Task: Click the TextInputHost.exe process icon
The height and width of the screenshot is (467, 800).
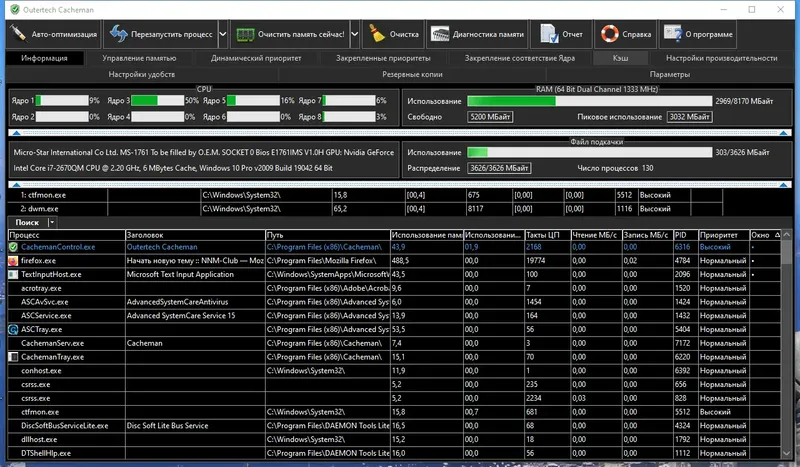Action: 13,275
